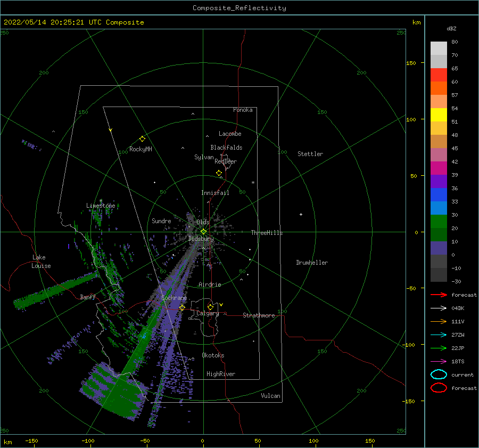Click the Didsbury town label
This screenshot has width=479, height=448.
[201, 239]
